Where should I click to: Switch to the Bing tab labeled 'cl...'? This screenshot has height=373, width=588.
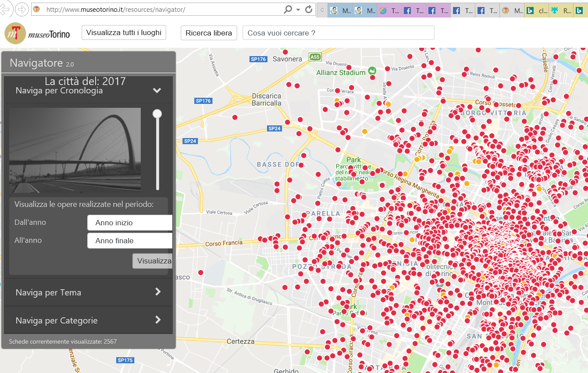tap(537, 11)
